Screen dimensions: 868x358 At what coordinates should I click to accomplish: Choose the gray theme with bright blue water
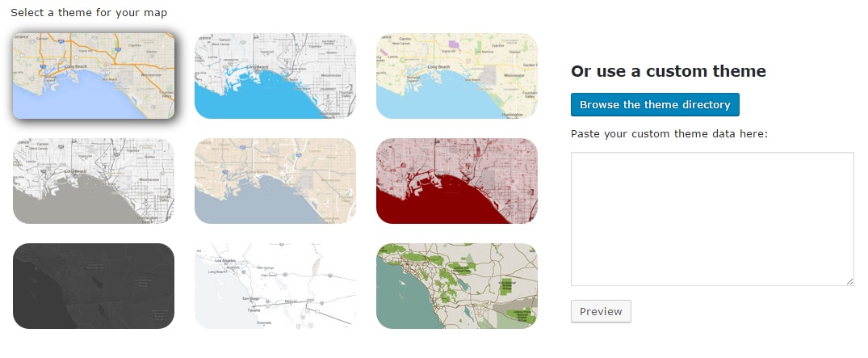(275, 76)
